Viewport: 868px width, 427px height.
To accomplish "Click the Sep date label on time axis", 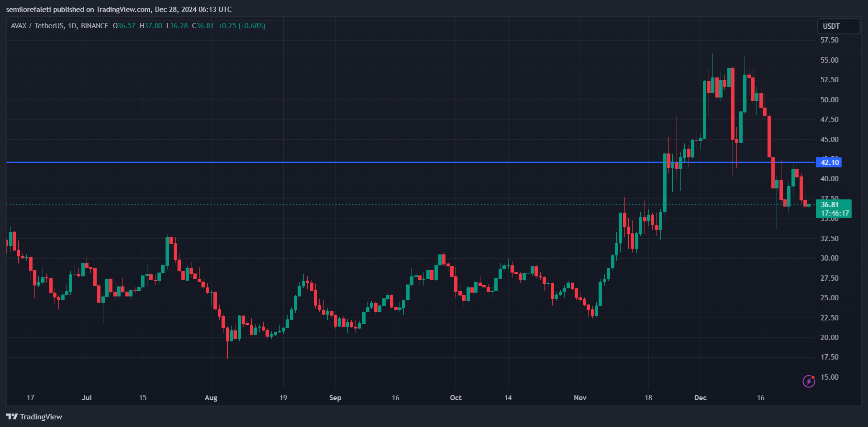I will [x=335, y=398].
